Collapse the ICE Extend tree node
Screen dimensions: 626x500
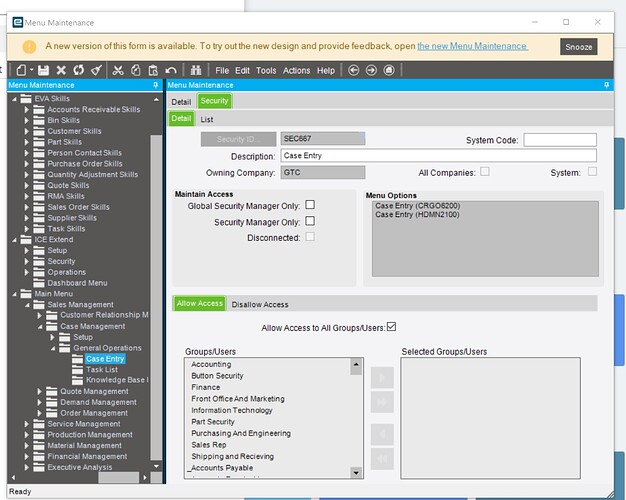(x=15, y=240)
